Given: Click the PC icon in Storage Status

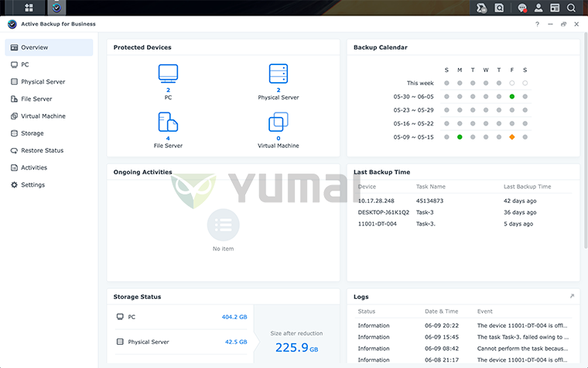Looking at the screenshot, I should point(120,317).
